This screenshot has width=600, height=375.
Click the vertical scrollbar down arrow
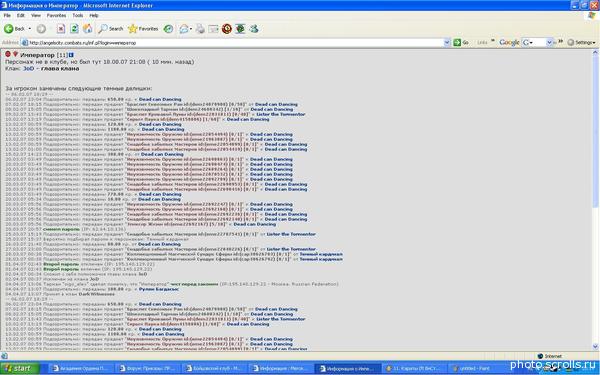595,347
